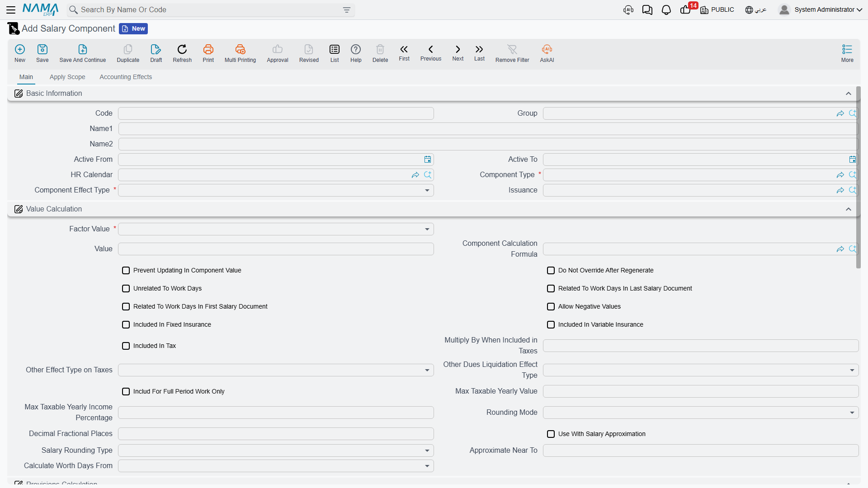Click search icon for HR Calendar
The width and height of the screenshot is (868, 488).
point(428,175)
